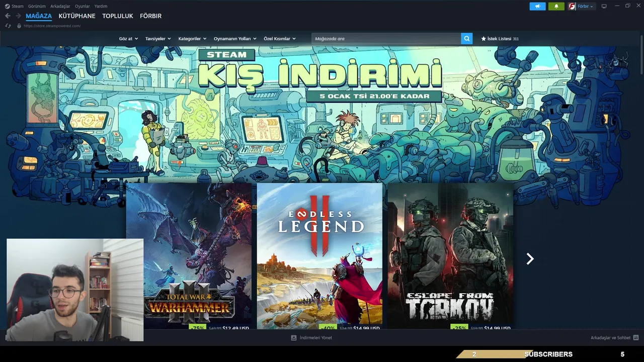Click the magnifier search button
The height and width of the screenshot is (362, 644).
pos(467,38)
